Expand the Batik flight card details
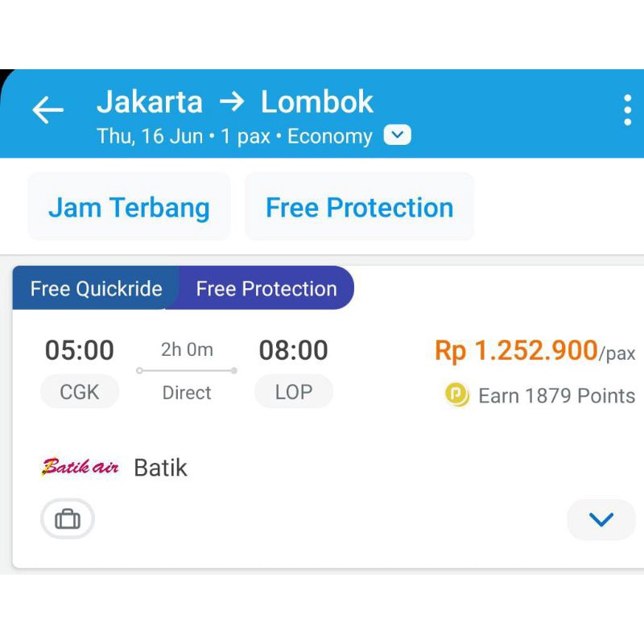 tap(601, 519)
